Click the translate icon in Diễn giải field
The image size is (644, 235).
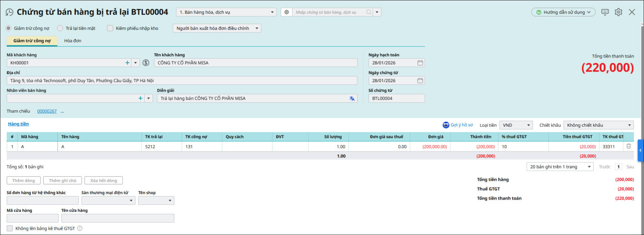[x=352, y=98]
